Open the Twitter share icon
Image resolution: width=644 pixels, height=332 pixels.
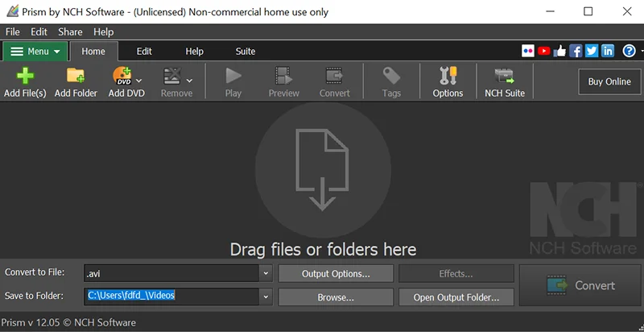point(592,51)
